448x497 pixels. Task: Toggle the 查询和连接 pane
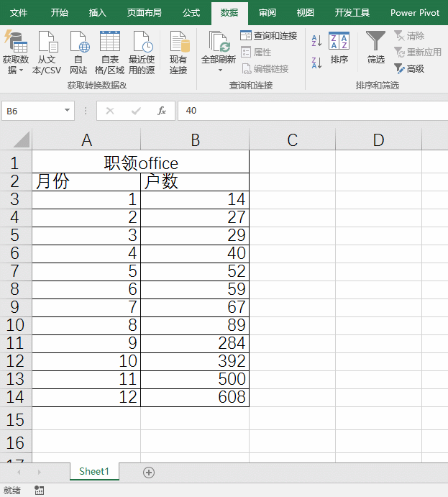269,36
